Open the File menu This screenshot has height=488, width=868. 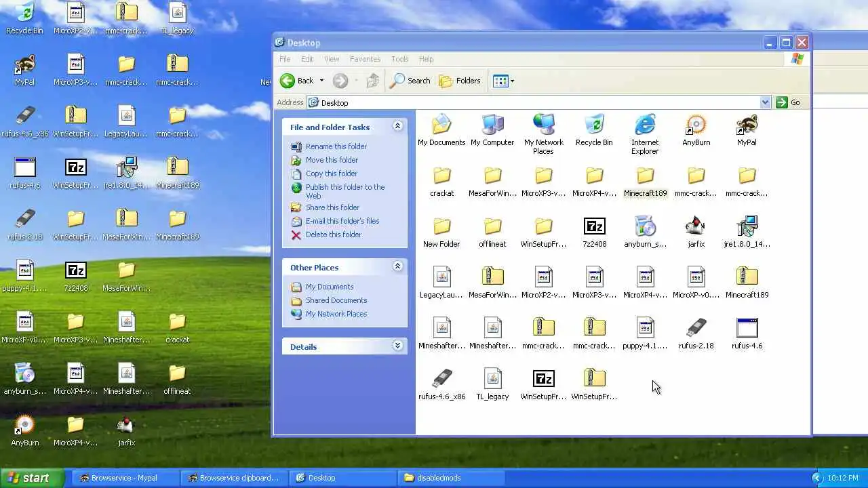pos(285,59)
